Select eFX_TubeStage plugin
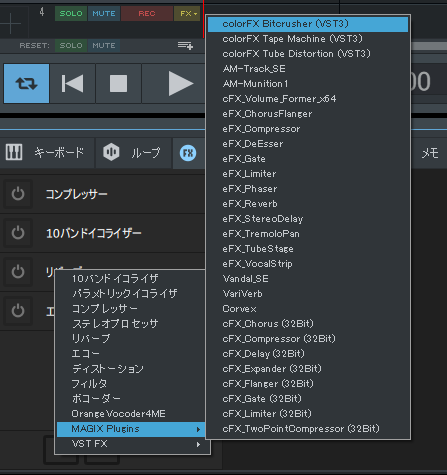 [308, 249]
